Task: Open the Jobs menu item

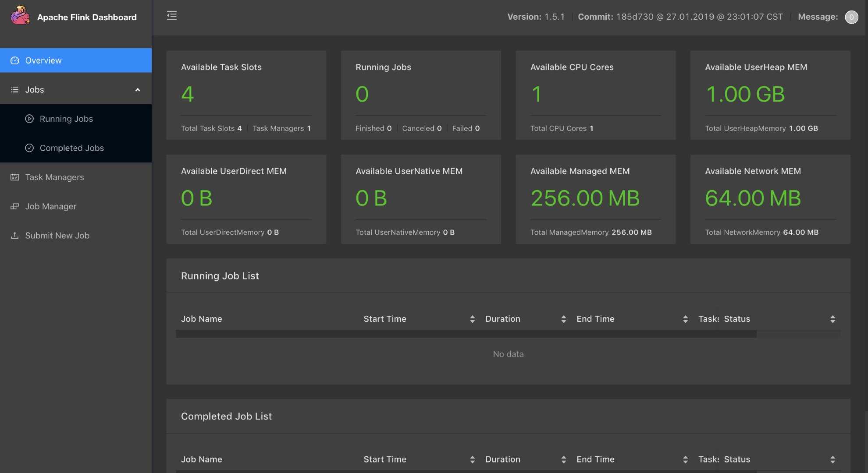Action: (x=76, y=90)
